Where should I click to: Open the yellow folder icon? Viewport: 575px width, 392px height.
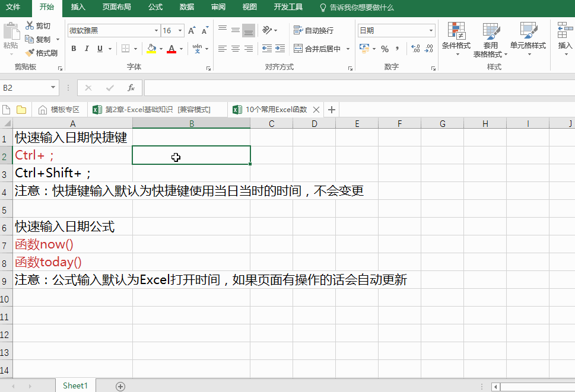(x=21, y=110)
